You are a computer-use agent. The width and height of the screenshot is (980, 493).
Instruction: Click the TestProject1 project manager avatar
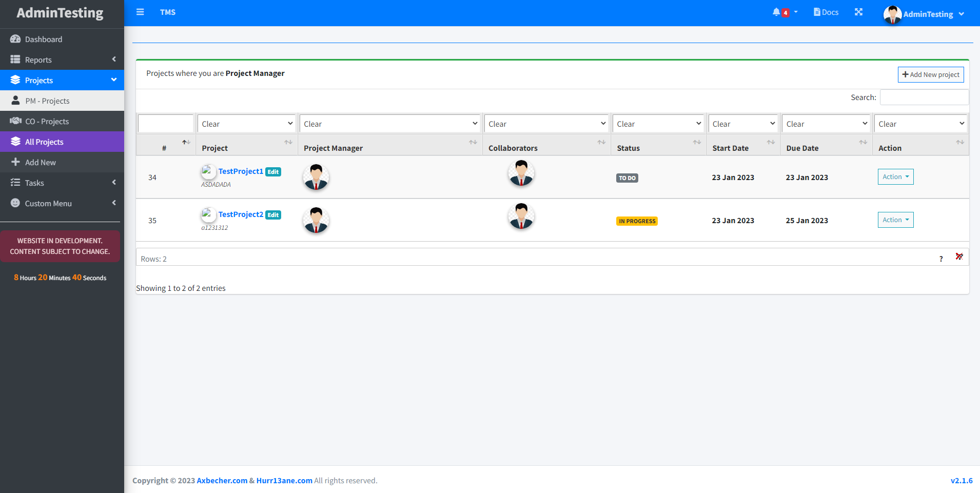pos(316,178)
